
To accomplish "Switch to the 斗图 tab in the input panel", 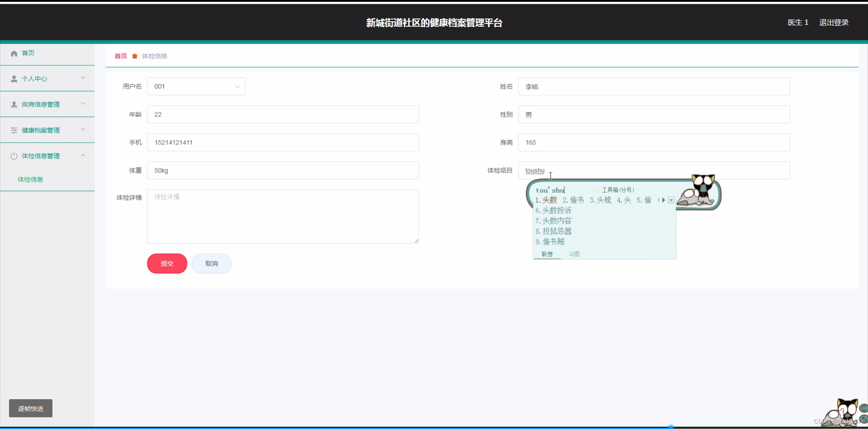I will point(574,254).
